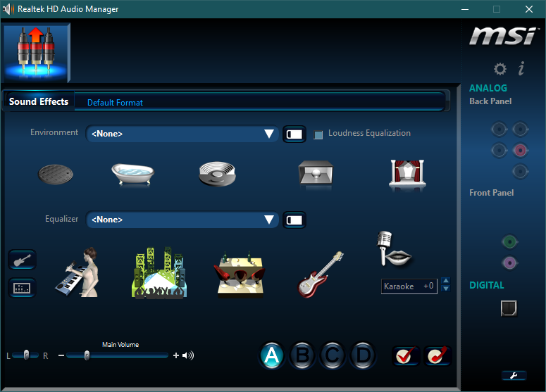
Task: Click the Front Panel label
Action: pos(491,193)
